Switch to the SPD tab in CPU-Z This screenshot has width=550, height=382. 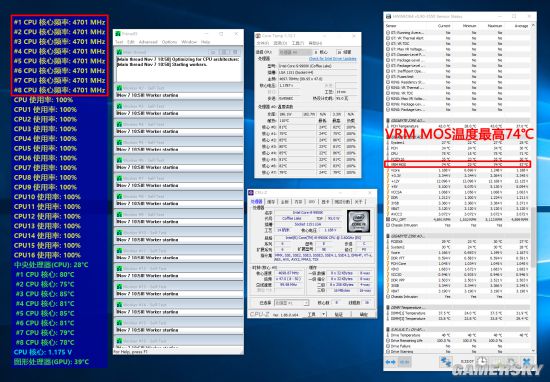pos(311,202)
